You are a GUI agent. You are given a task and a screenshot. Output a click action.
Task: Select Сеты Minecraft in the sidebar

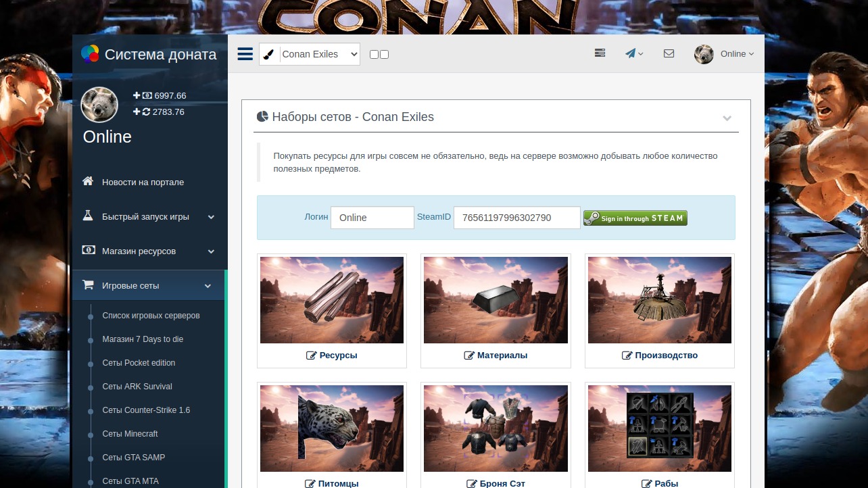coord(130,434)
